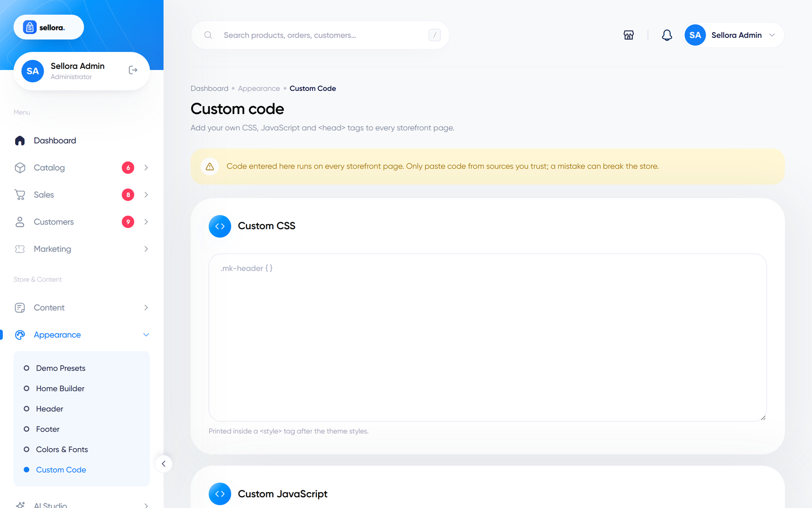Click the Sales cart icon

click(20, 195)
